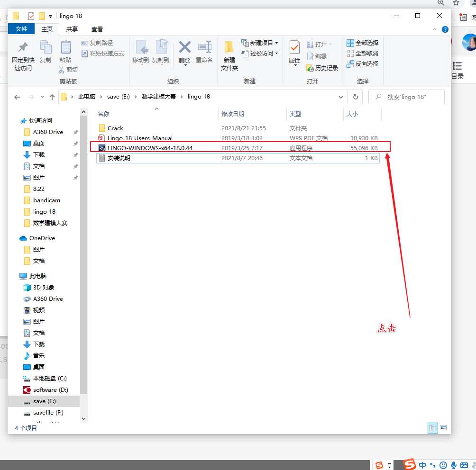The image size is (476, 470).
Task: Click Invert selection
Action: coord(363,63)
